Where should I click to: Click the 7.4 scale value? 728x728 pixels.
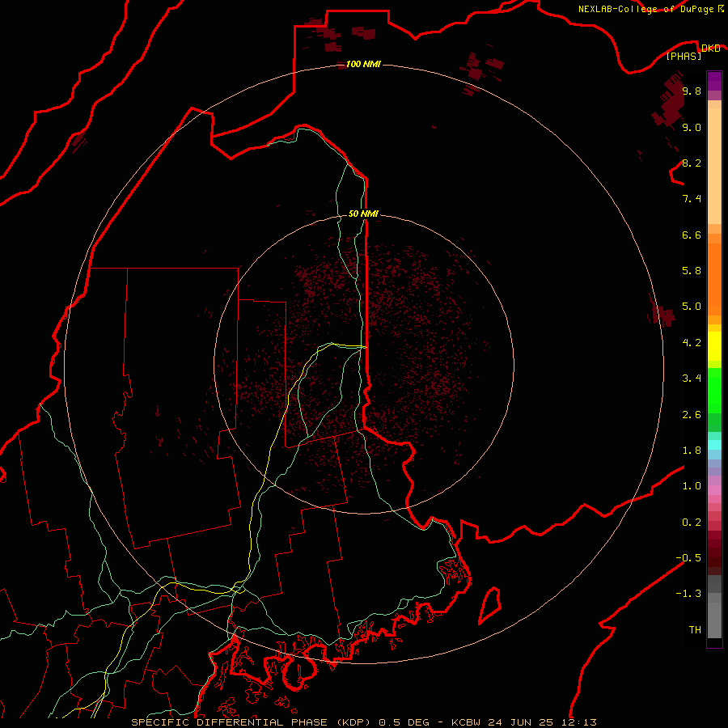(x=692, y=199)
